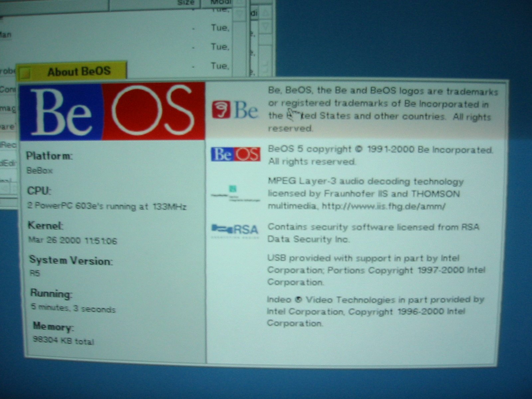Open the http://www.iis.fhg.de/amm/ URL text
The width and height of the screenshot is (532, 399).
[x=383, y=206]
